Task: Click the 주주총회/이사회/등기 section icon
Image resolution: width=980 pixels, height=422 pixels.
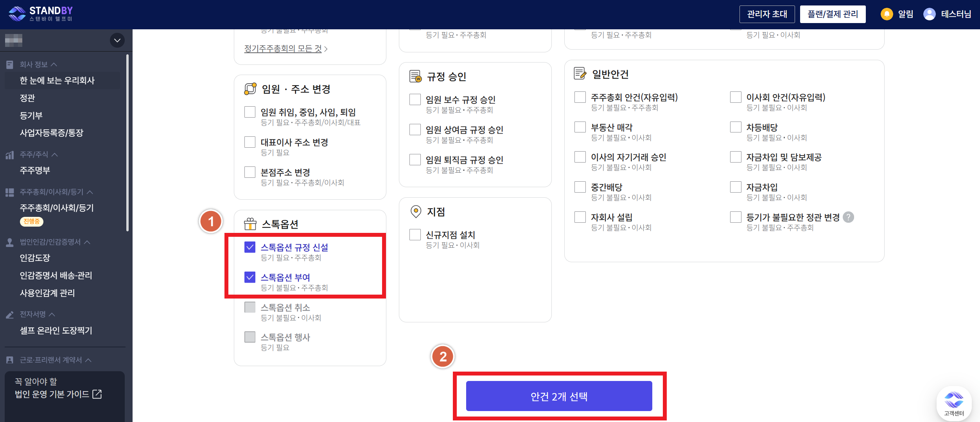Action: click(x=10, y=192)
